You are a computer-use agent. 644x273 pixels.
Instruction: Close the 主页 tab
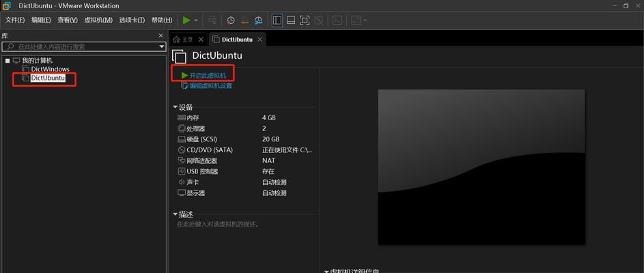201,40
